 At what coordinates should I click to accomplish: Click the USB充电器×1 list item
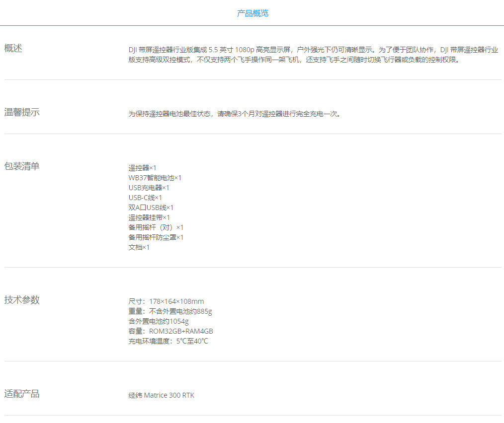coord(149,188)
